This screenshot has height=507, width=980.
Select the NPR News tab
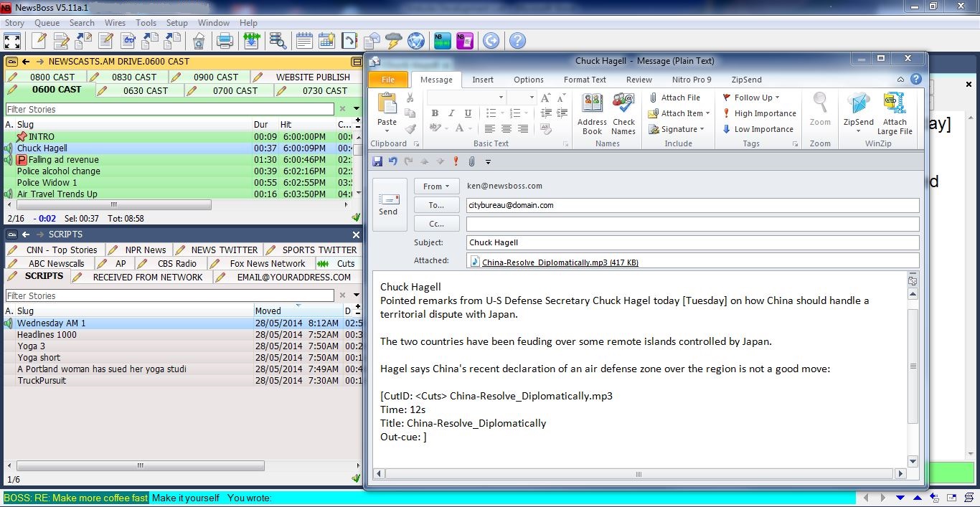(x=138, y=250)
